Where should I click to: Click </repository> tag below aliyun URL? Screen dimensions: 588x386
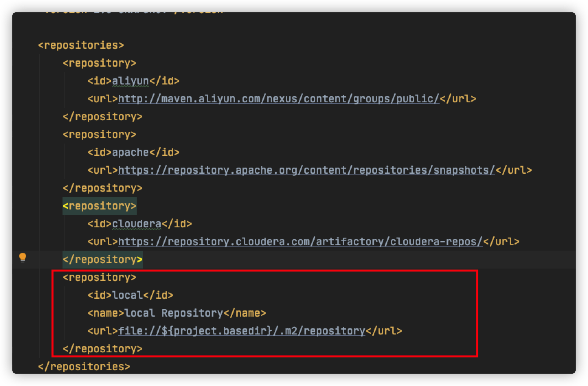103,117
